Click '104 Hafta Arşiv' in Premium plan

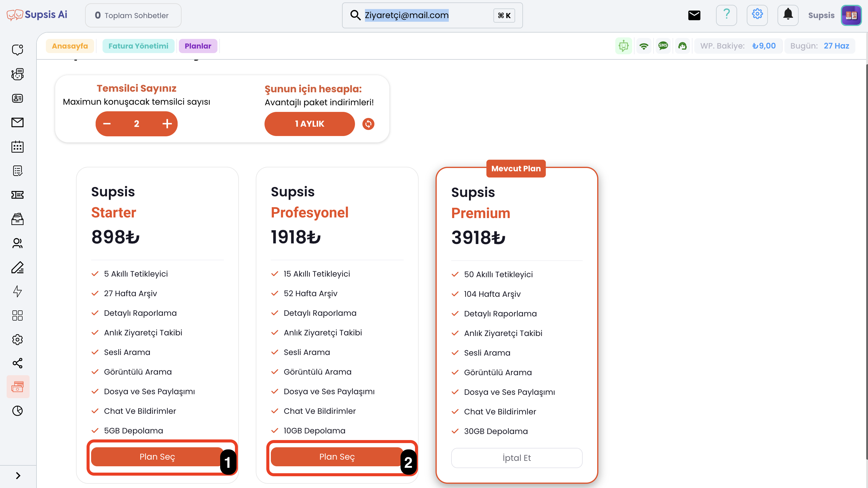point(492,294)
